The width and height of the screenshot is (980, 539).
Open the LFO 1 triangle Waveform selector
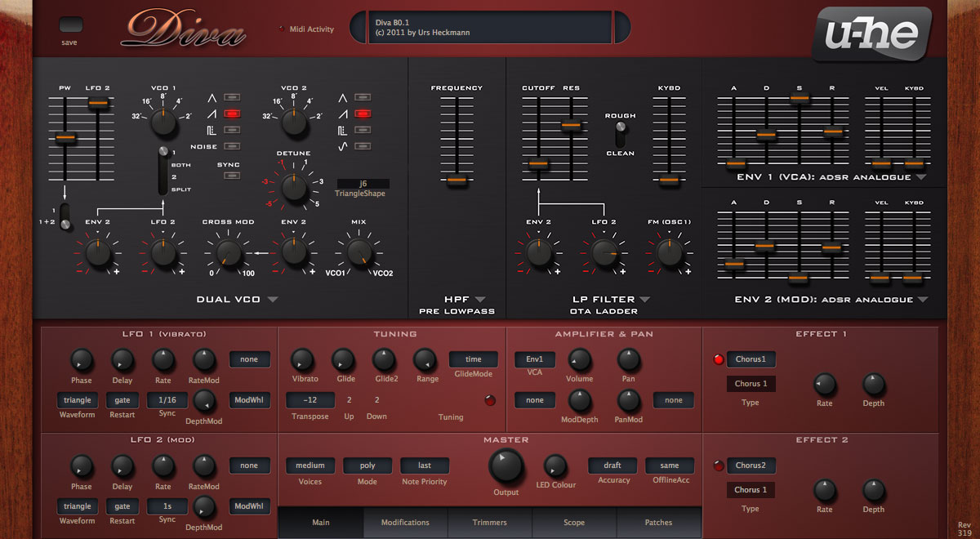point(78,400)
